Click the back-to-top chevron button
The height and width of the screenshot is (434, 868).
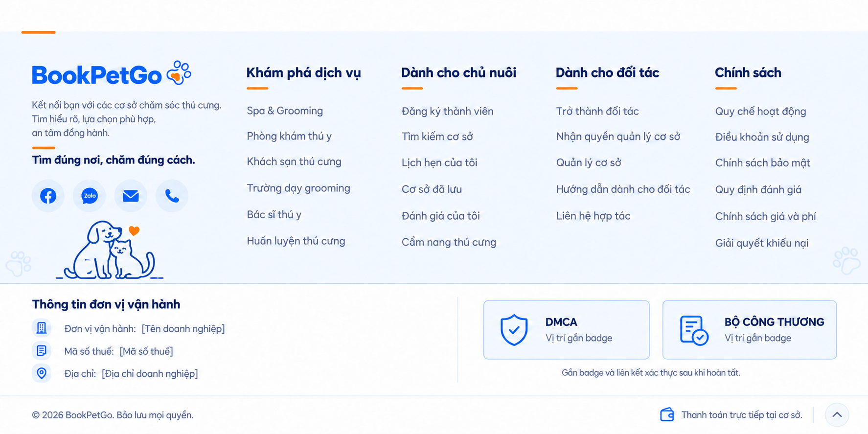[837, 415]
